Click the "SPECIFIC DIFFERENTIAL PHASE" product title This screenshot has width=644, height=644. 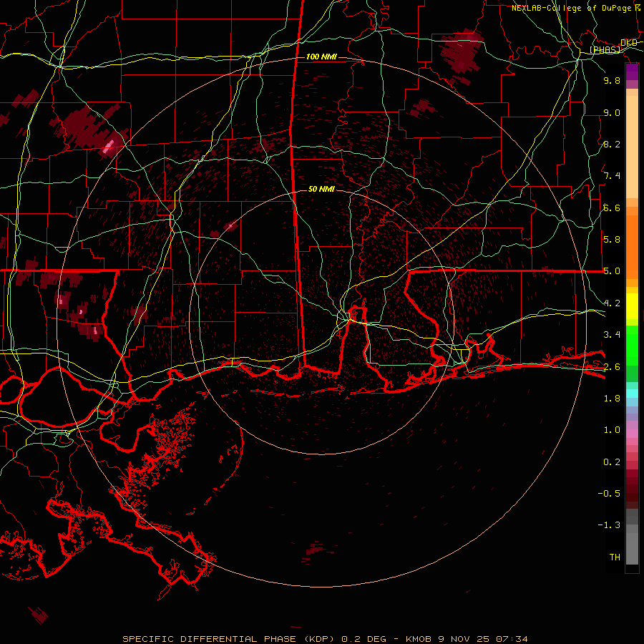pyautogui.click(x=209, y=639)
